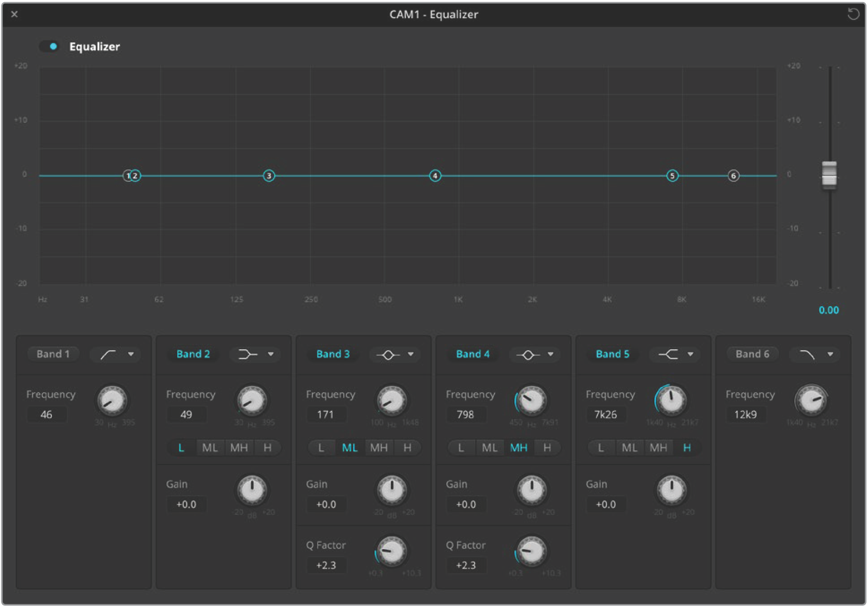Click the reset icon in the title bar

point(853,14)
